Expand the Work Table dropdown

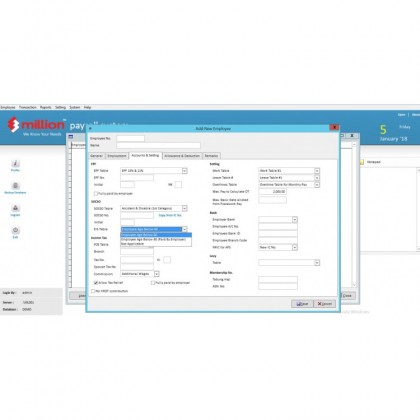[x=317, y=171]
